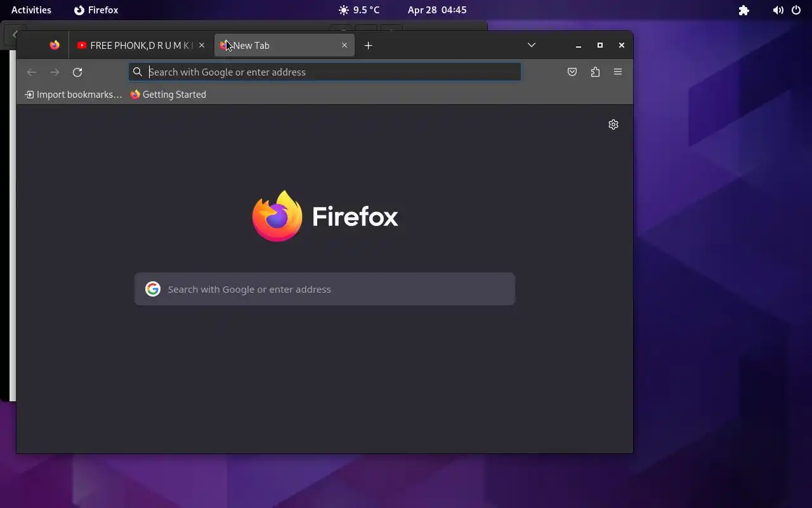Expand the list all tabs dropdown
The image size is (812, 508).
point(532,45)
